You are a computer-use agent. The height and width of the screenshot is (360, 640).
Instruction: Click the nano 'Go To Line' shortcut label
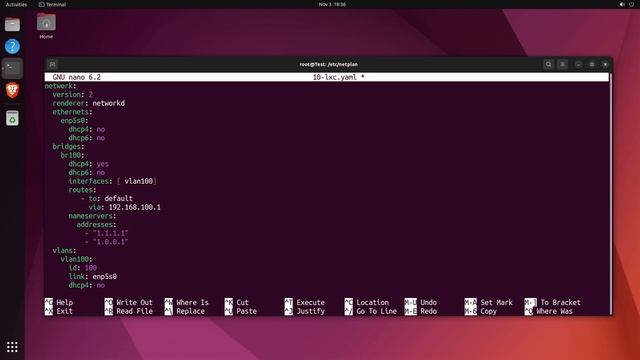[x=376, y=311]
